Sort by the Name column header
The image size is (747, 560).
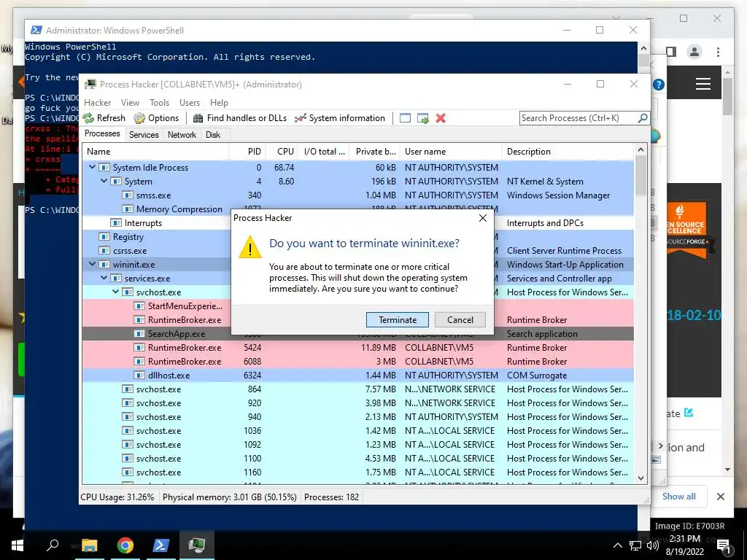[155, 152]
